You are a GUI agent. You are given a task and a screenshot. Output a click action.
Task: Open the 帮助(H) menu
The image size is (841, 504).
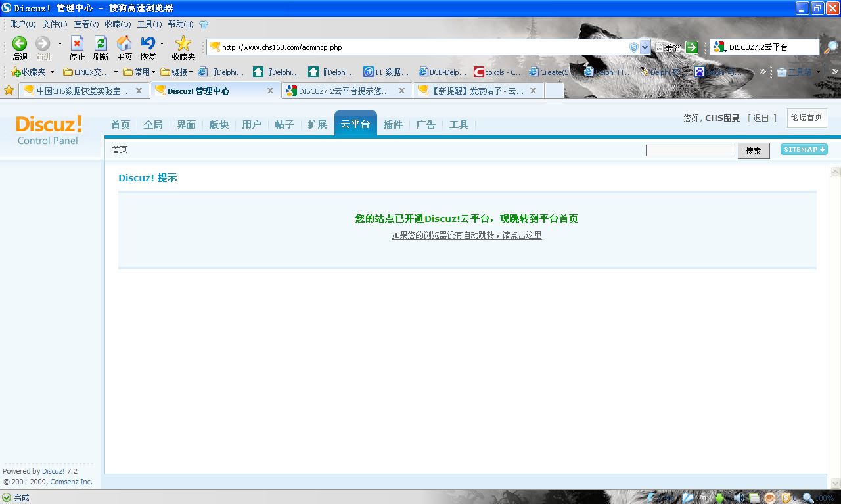tap(181, 24)
